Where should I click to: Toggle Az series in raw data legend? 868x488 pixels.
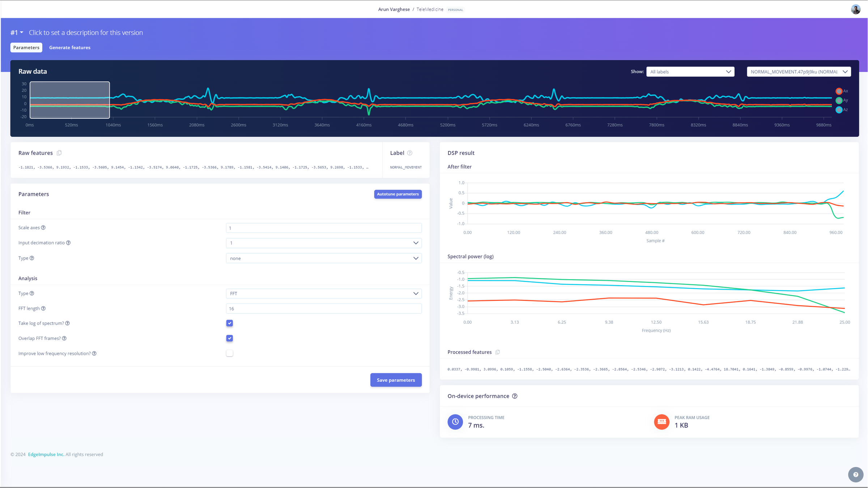tap(842, 110)
